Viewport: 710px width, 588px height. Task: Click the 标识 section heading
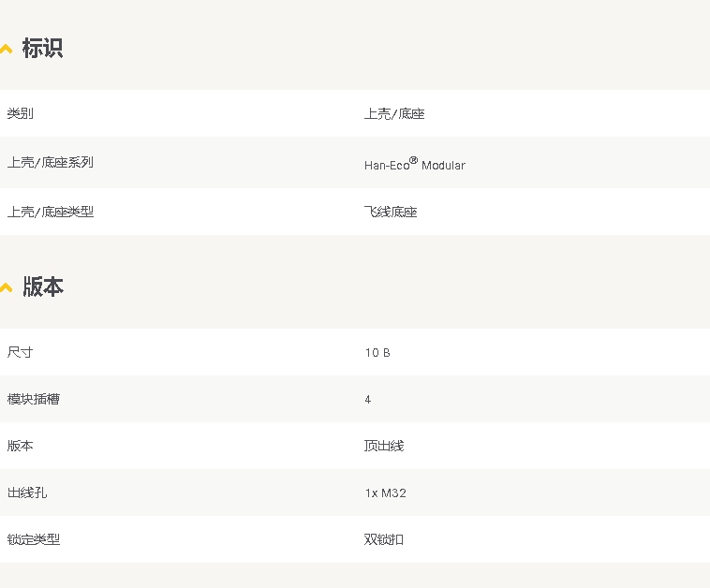coord(42,49)
